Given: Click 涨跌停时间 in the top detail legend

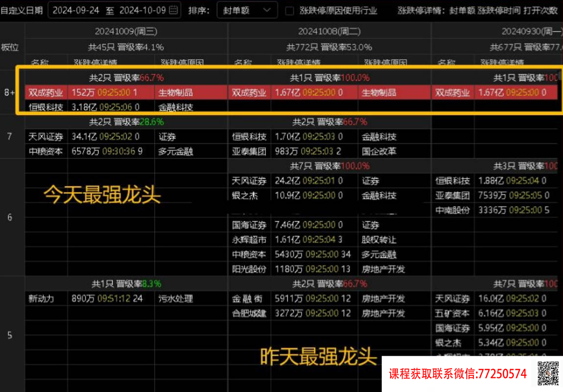Looking at the screenshot, I should coord(499,10).
